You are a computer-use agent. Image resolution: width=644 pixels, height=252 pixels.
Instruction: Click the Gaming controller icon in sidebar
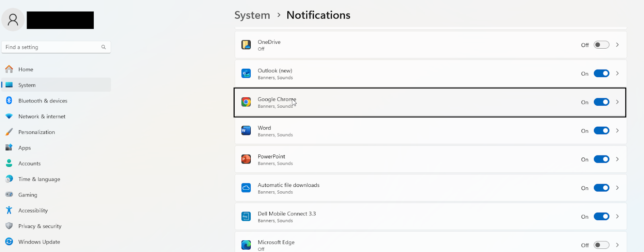(9, 195)
